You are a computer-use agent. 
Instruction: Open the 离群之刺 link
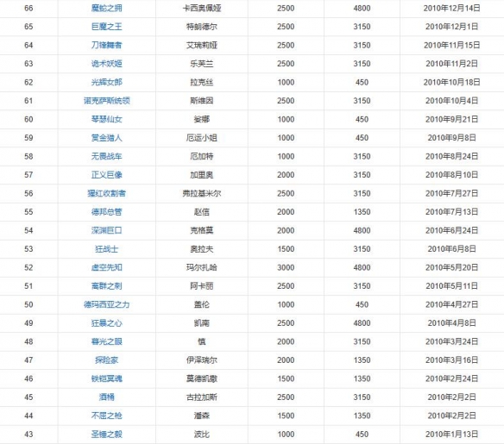[x=107, y=286]
